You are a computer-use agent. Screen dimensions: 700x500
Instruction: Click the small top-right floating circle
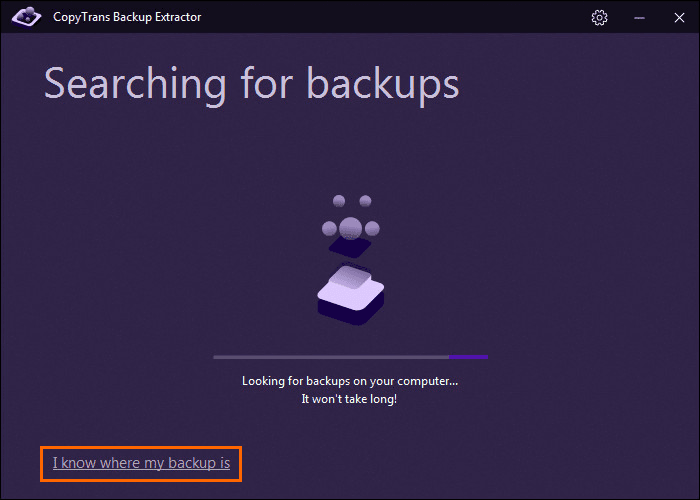click(x=365, y=201)
